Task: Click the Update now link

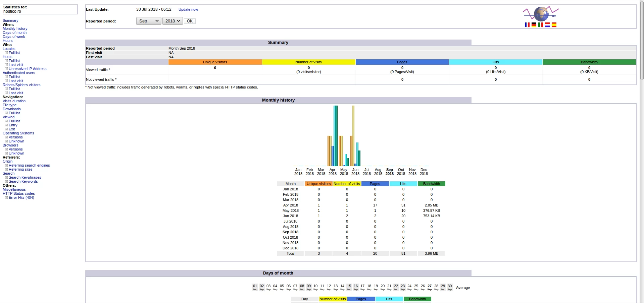Action: click(188, 9)
